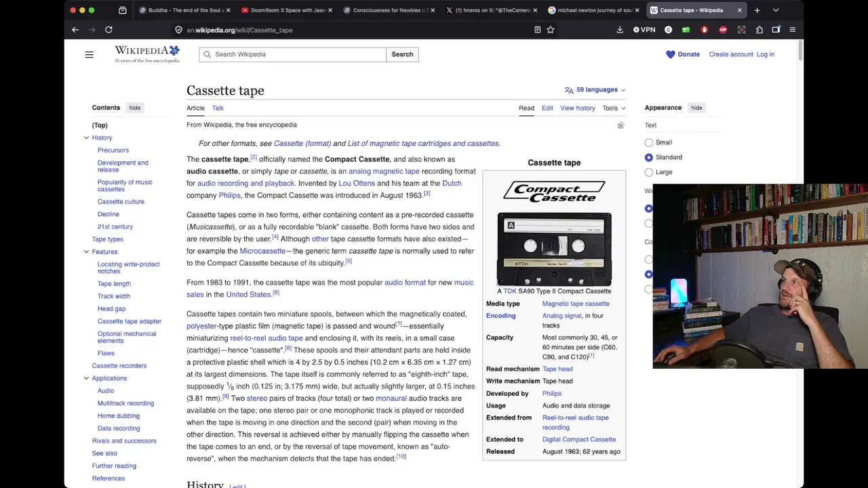The image size is (868, 488).
Task: Open the extensions puzzle piece icon
Action: (759, 30)
